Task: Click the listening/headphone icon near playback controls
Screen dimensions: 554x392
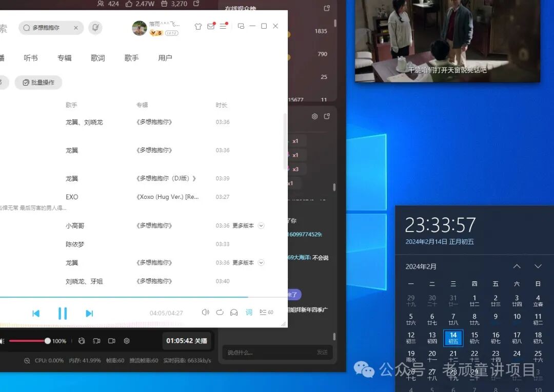Action: coord(234,312)
